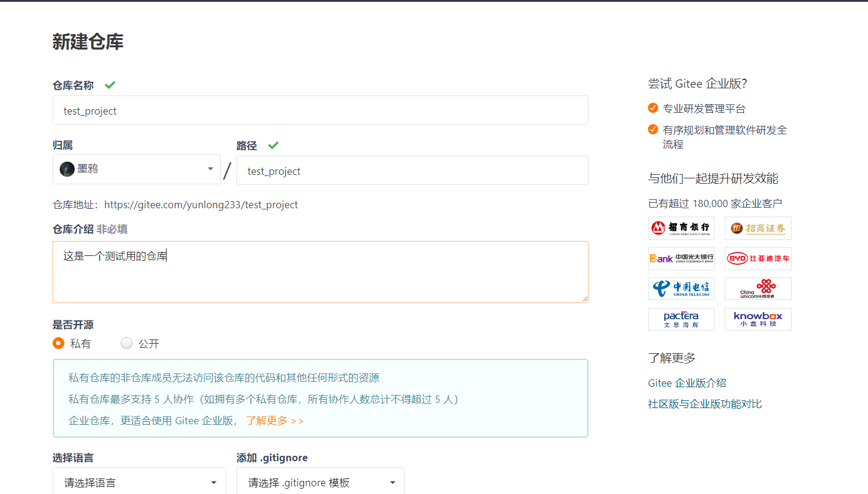The width and height of the screenshot is (868, 494).
Task: Click the China Unicom 中国联通 logo
Action: (x=758, y=289)
